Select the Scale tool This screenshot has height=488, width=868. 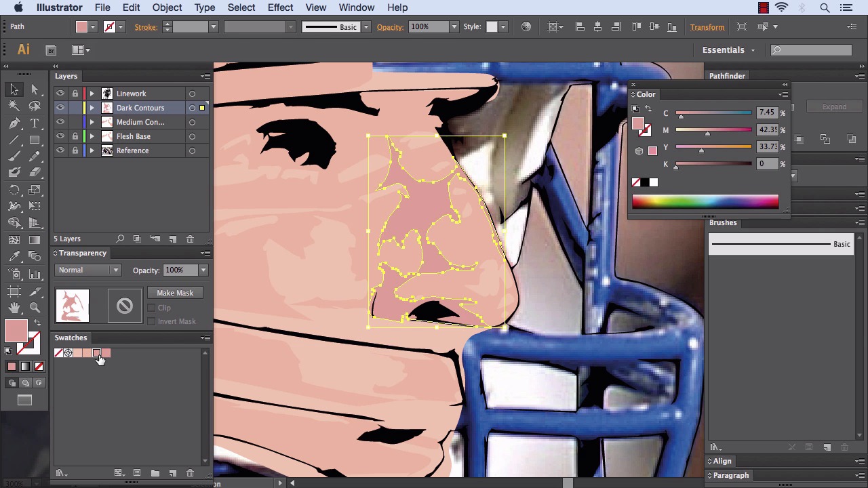[x=35, y=190]
